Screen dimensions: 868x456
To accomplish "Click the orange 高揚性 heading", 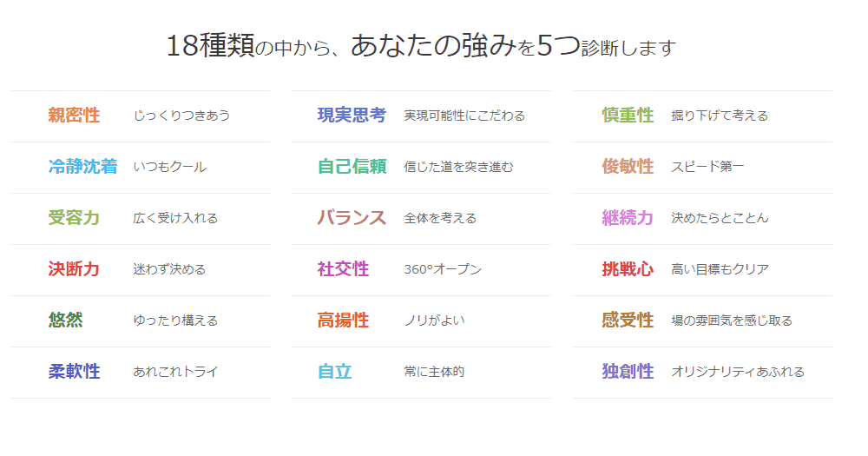I will point(343,320).
